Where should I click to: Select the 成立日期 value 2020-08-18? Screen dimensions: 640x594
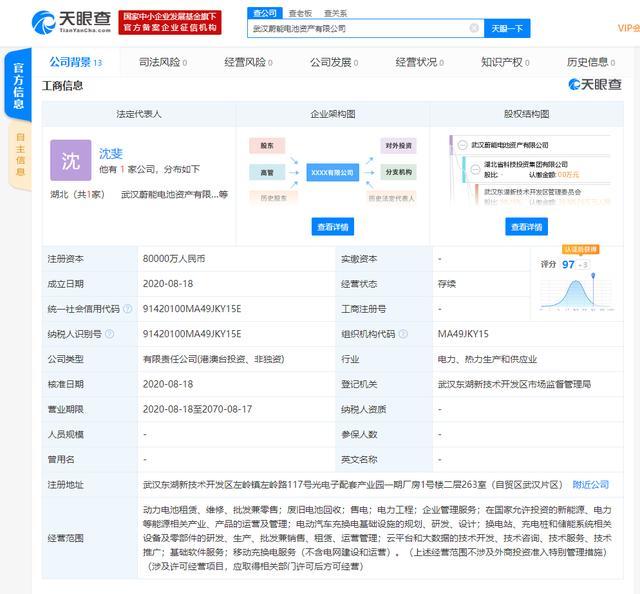[x=168, y=284]
